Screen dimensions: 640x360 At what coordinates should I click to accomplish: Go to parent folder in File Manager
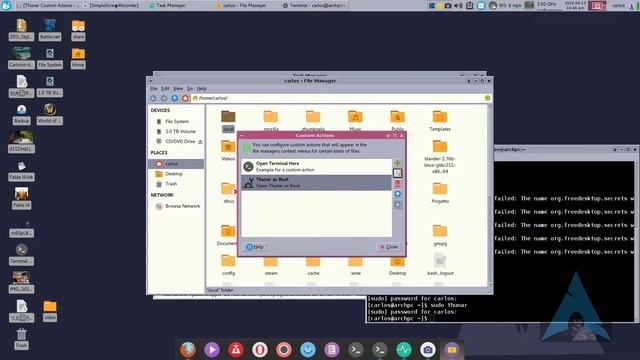(x=174, y=98)
